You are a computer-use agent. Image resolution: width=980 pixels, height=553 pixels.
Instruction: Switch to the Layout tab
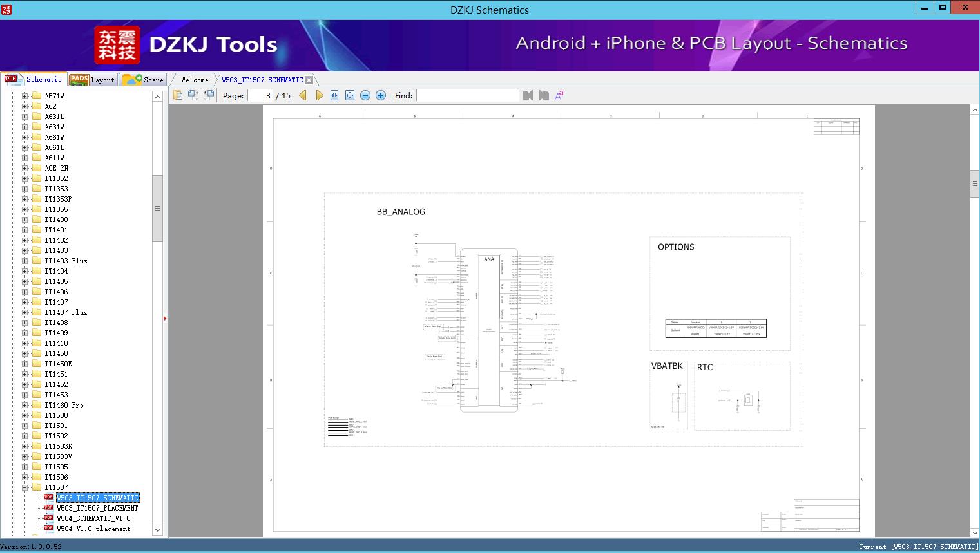(92, 80)
